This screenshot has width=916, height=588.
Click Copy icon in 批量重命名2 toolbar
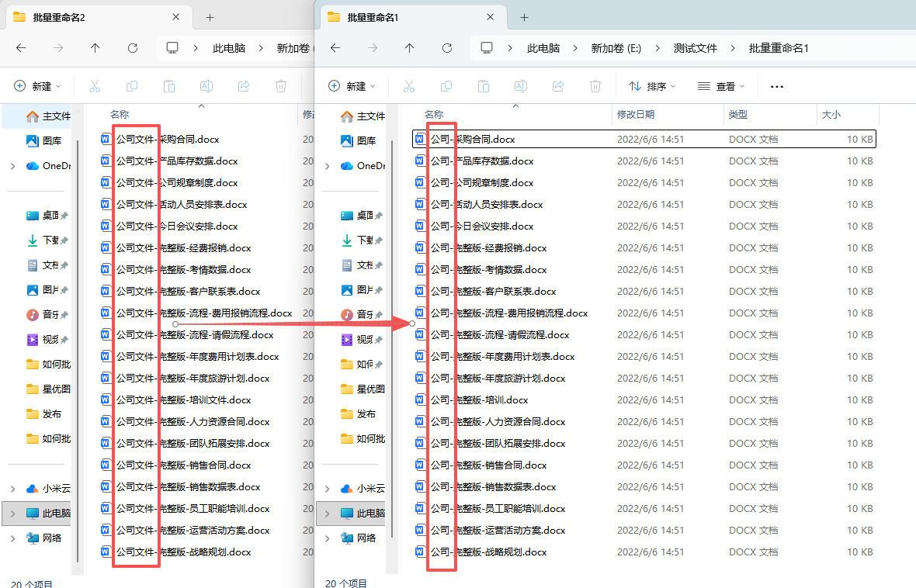[x=132, y=86]
